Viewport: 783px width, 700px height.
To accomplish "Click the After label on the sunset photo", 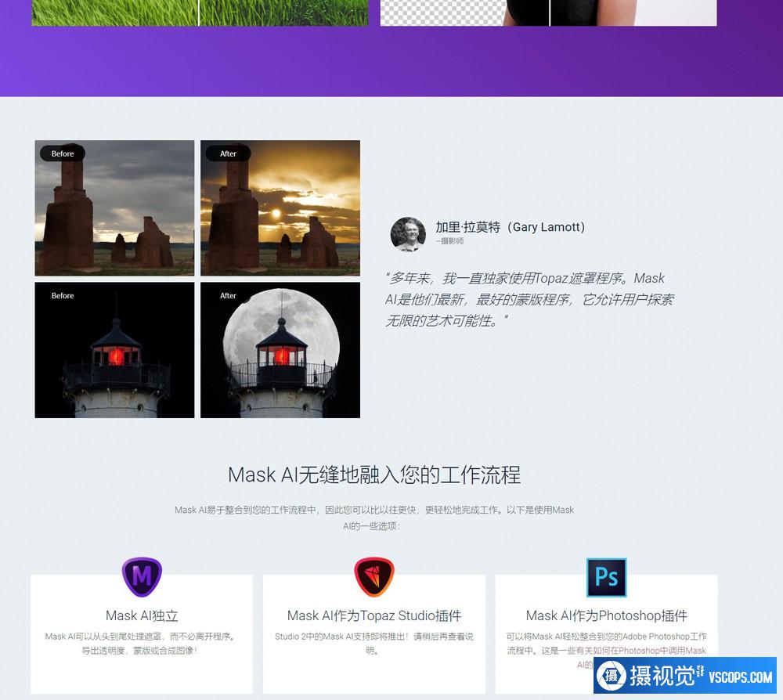I will (228, 153).
